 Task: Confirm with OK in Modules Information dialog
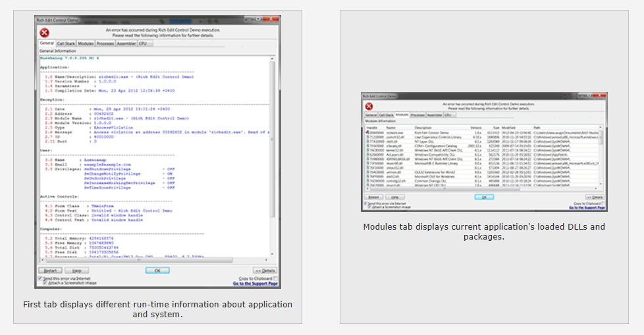tap(484, 197)
